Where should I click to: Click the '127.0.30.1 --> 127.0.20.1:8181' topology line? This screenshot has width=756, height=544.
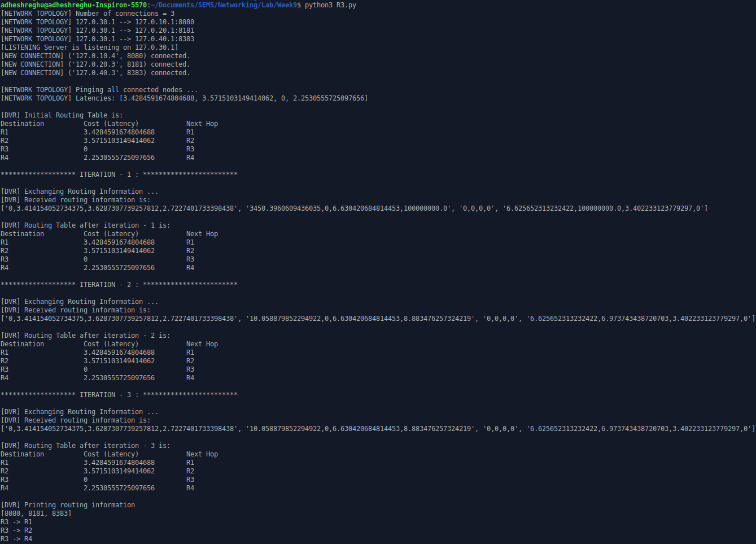(97, 31)
